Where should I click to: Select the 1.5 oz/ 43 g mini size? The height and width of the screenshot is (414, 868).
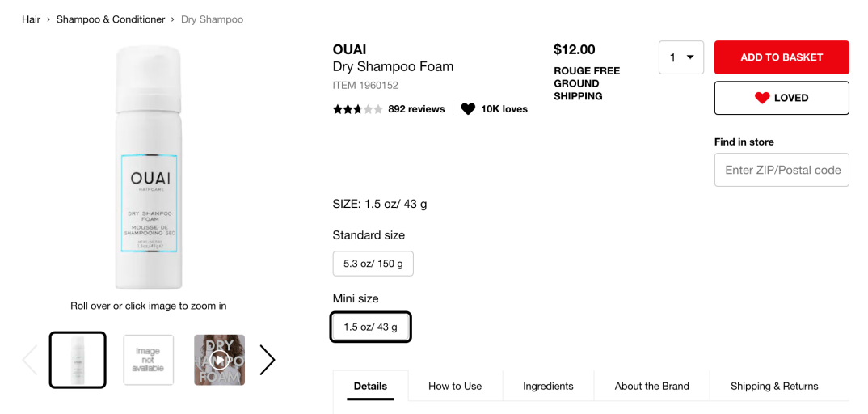(x=371, y=327)
